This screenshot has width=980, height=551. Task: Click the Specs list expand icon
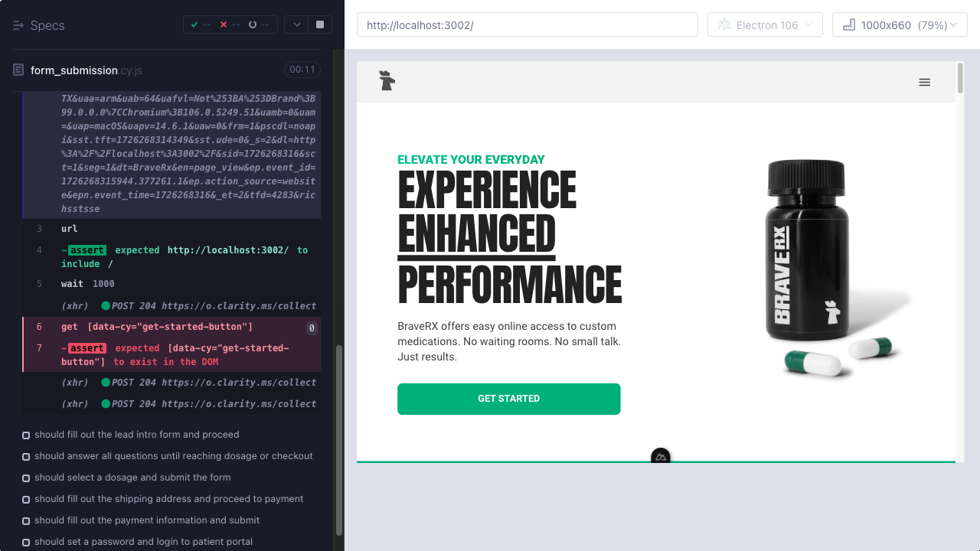(x=19, y=25)
